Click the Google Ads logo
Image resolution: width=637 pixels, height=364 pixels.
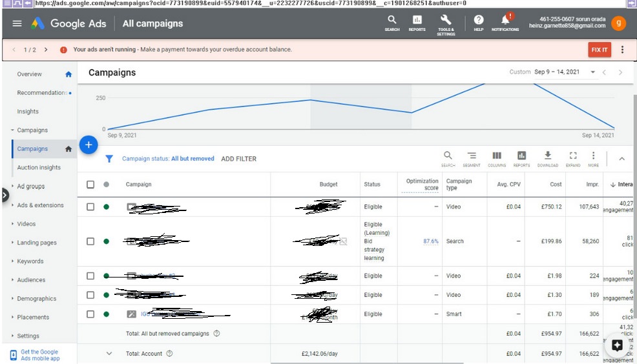[x=68, y=23]
